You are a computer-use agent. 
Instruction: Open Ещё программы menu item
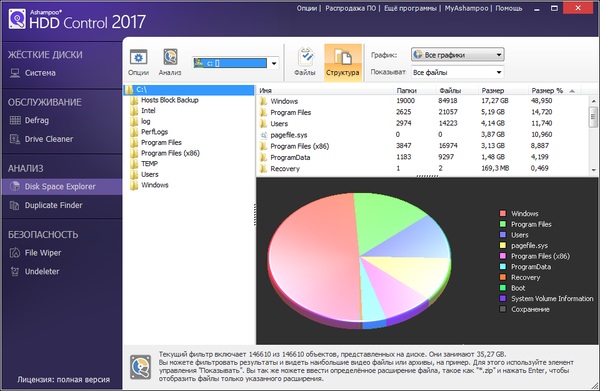410,8
